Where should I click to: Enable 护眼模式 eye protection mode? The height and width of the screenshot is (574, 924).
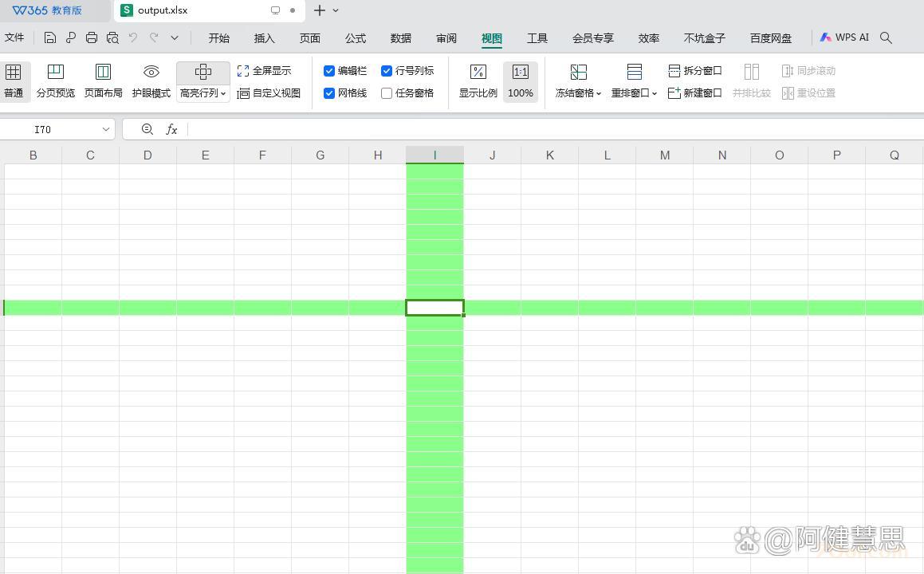click(x=151, y=80)
